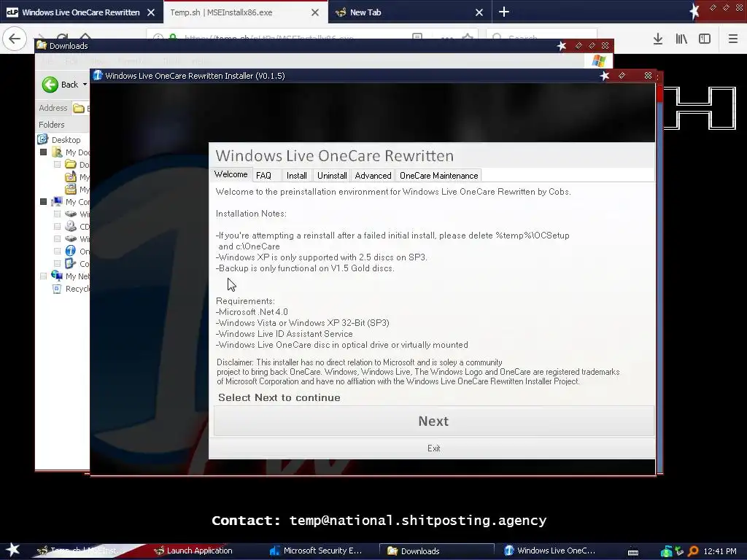Click the Downloads window title bar folder icon

[x=42, y=46]
